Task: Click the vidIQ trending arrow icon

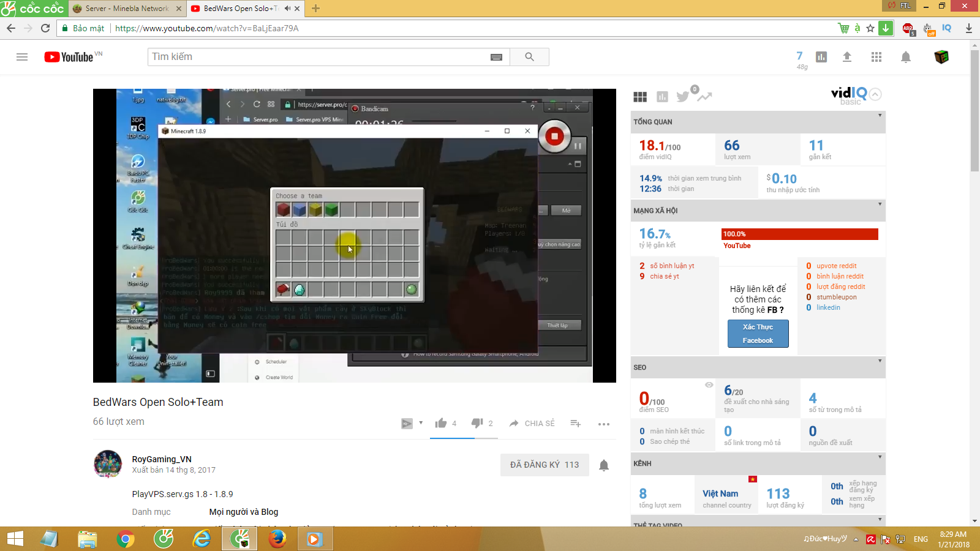Action: coord(704,97)
